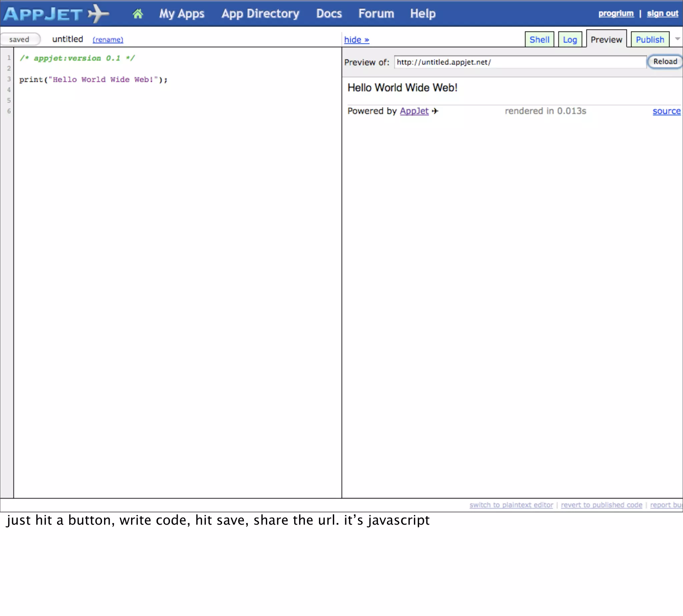Go to App Directory

[260, 14]
